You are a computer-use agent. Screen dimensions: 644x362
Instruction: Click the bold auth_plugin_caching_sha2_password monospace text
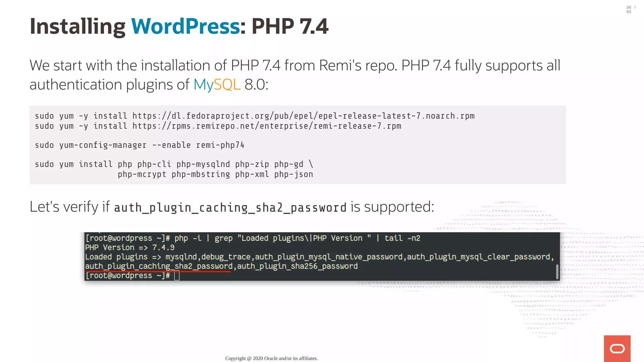(x=230, y=208)
